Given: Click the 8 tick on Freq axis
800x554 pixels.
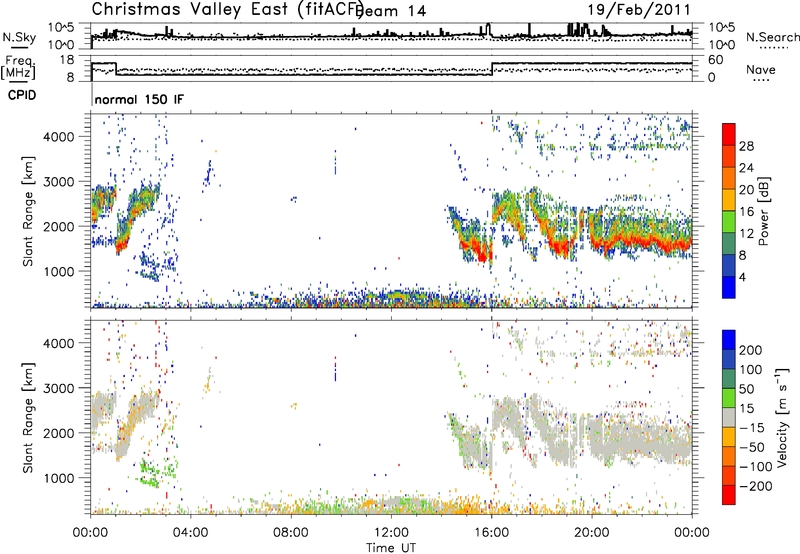Looking at the screenshot, I should [70, 78].
